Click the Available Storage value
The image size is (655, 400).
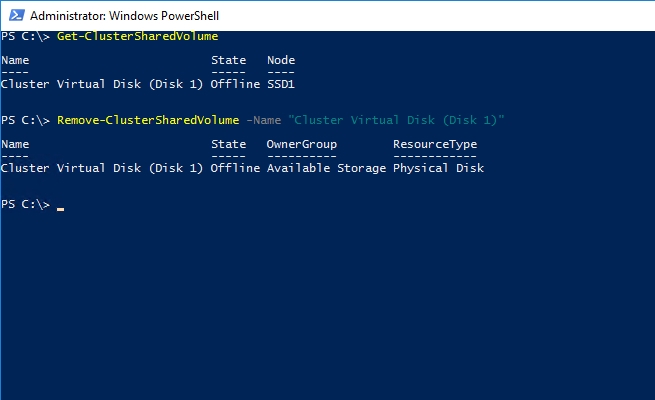click(x=326, y=168)
